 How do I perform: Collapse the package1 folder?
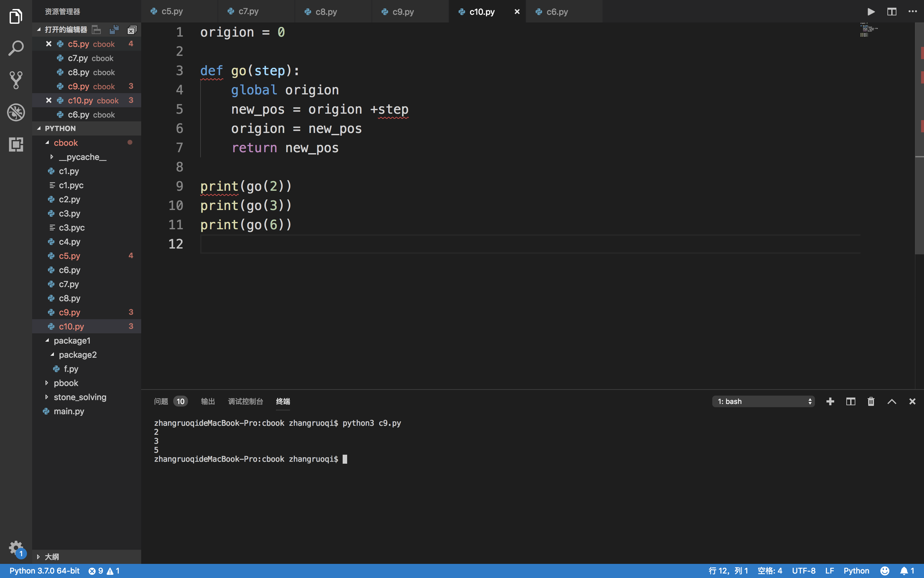[x=47, y=340]
